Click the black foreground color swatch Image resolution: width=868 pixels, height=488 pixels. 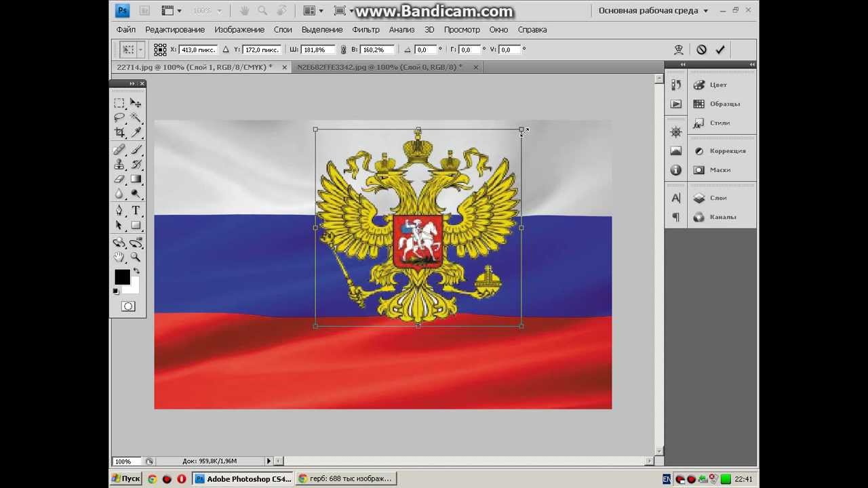(x=121, y=277)
